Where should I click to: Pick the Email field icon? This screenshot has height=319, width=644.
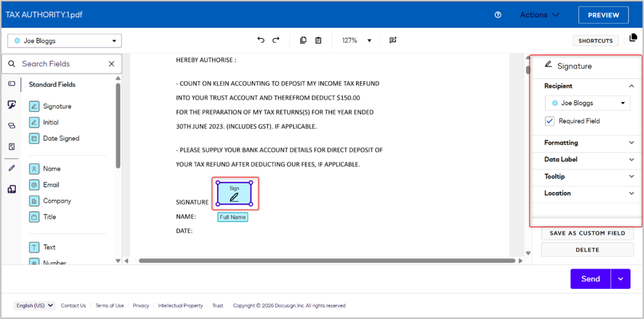(x=34, y=185)
